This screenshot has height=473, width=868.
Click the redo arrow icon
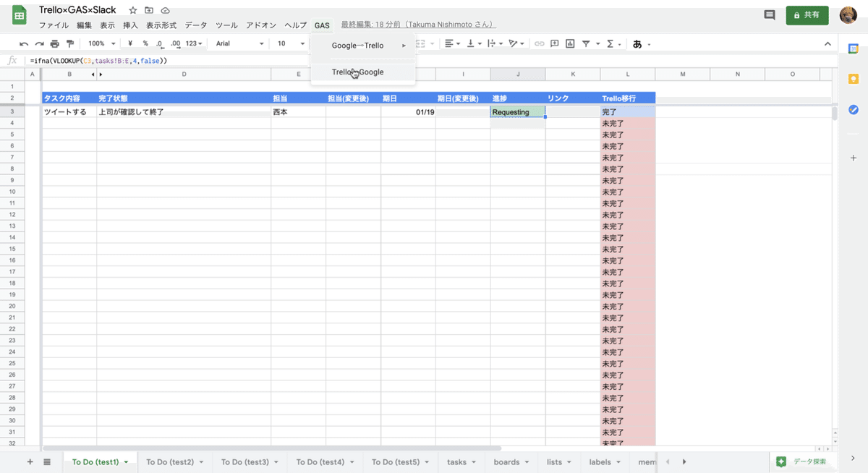click(39, 43)
